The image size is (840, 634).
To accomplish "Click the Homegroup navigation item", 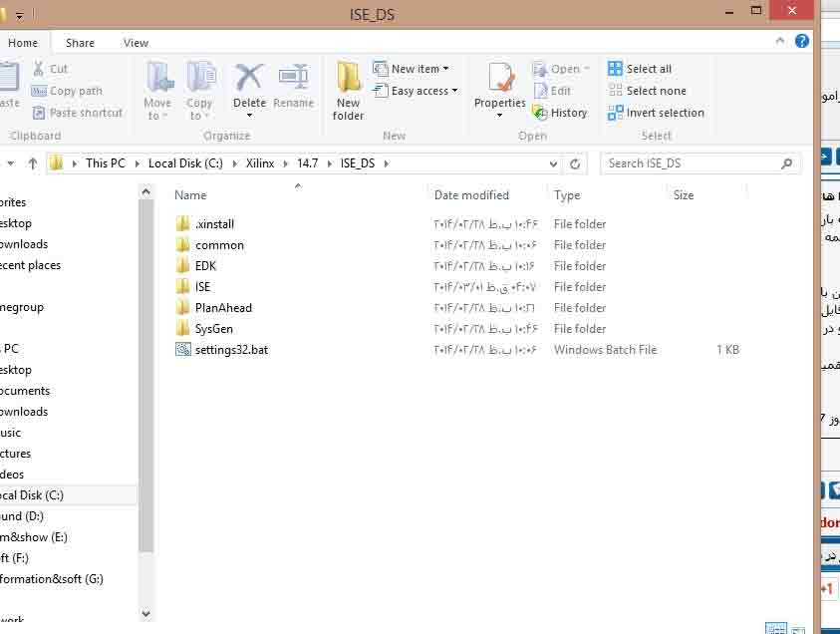I will (x=22, y=307).
